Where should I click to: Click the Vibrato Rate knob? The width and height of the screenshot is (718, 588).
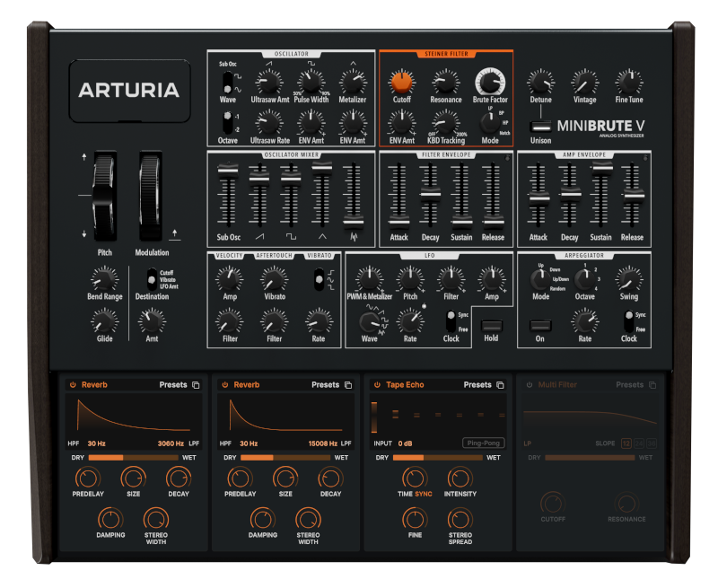(319, 321)
